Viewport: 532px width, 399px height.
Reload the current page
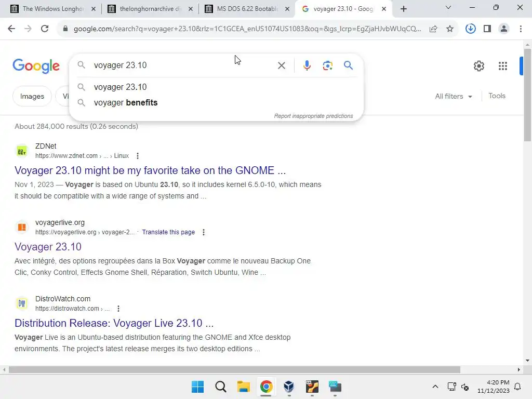[x=45, y=29]
